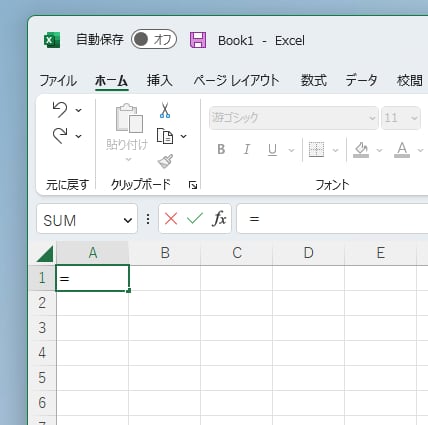Click the Font Color A button
This screenshot has width=428, height=425.
(402, 150)
